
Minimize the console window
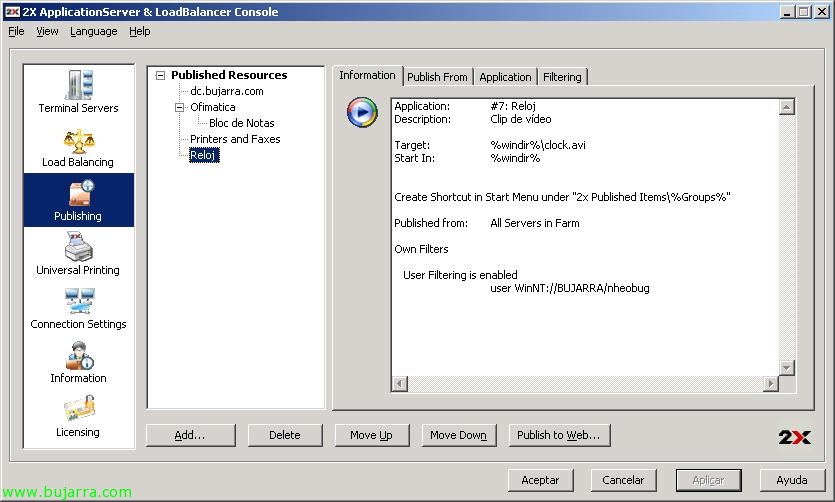click(787, 12)
